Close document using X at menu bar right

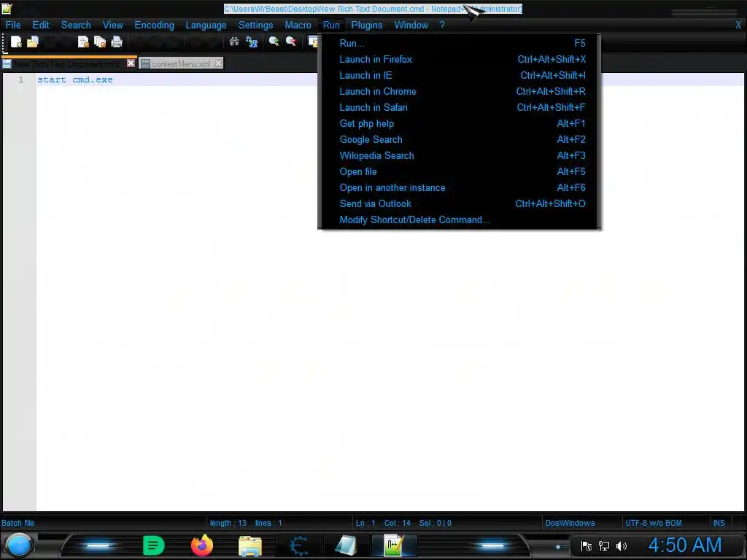coord(738,26)
